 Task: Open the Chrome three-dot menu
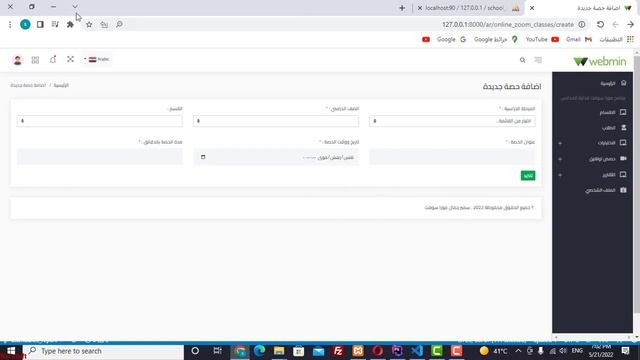pos(10,24)
